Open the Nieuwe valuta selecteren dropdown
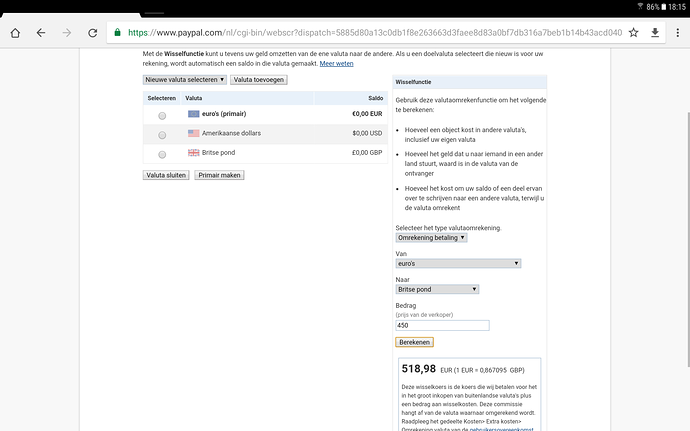This screenshot has height=431, width=690. [x=184, y=79]
